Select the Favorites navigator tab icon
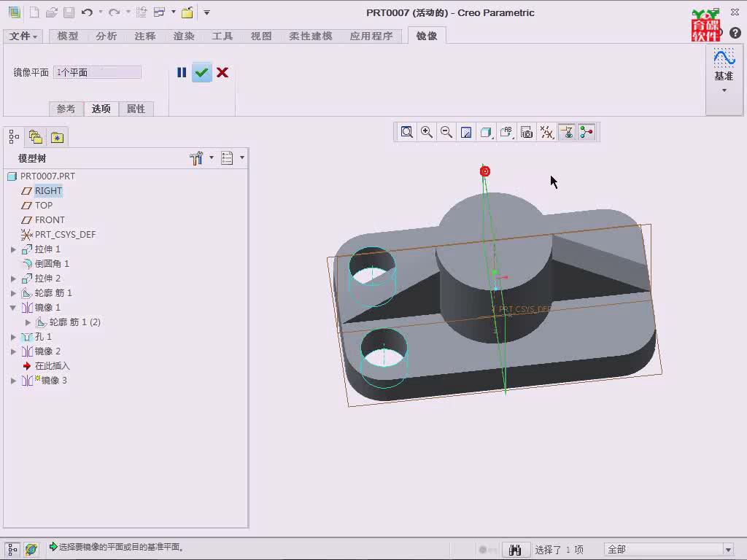Screen dimensions: 747x560 click(x=57, y=137)
